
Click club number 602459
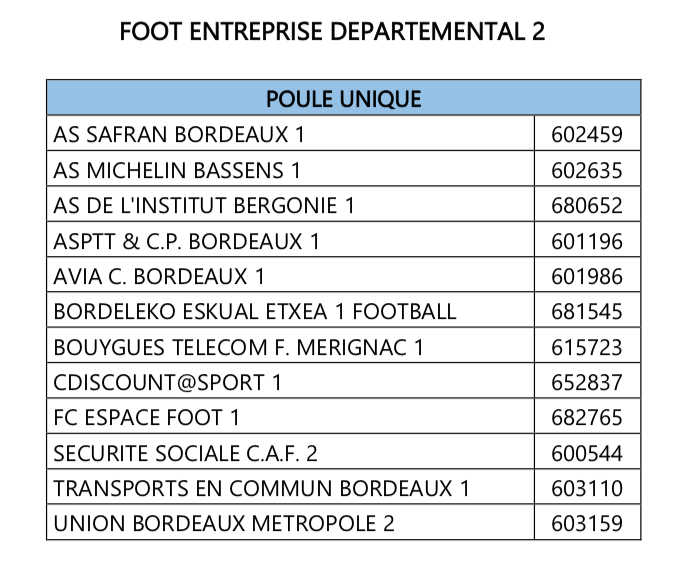[587, 133]
